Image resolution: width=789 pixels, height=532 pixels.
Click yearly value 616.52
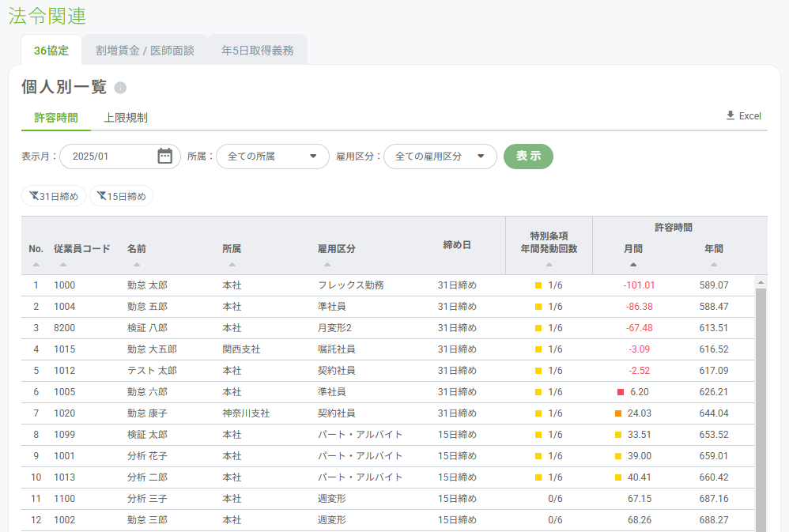coord(714,349)
